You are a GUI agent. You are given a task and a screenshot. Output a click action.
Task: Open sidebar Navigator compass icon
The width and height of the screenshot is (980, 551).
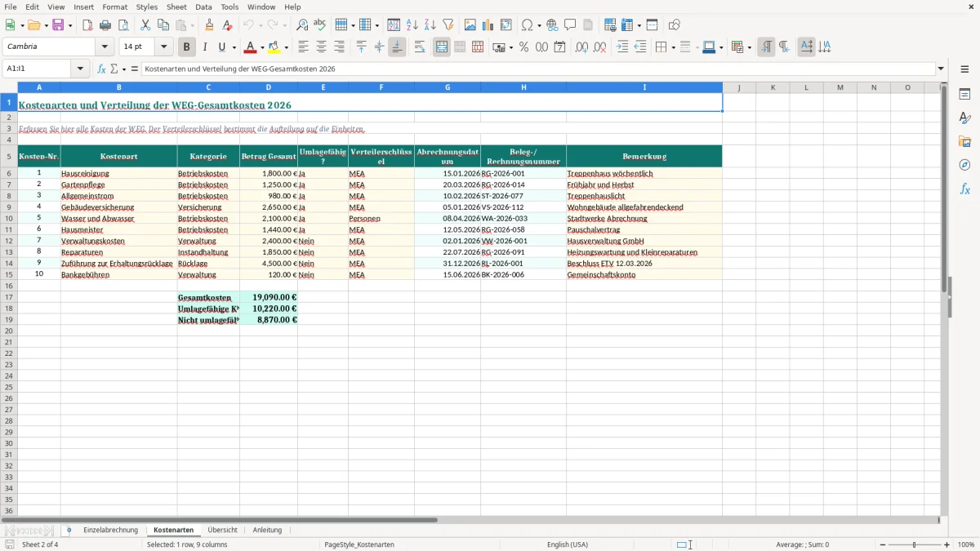point(964,165)
